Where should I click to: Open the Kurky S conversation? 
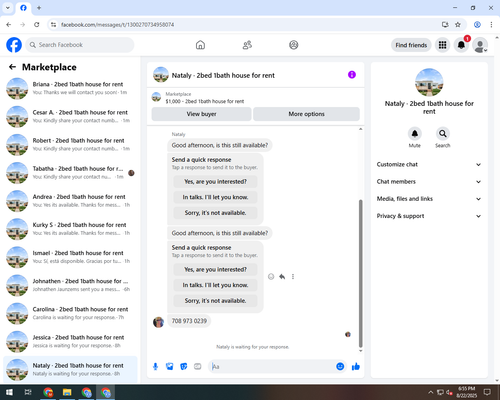70,229
